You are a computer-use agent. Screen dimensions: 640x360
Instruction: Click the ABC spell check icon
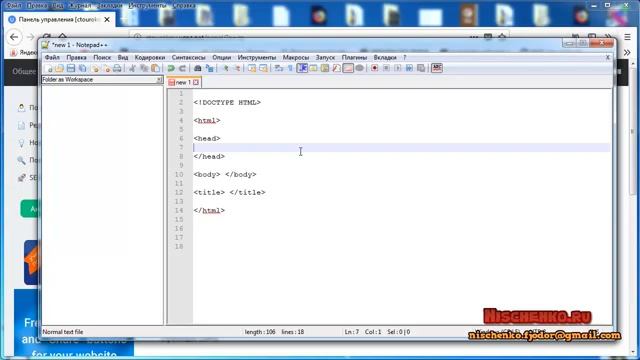click(437, 68)
